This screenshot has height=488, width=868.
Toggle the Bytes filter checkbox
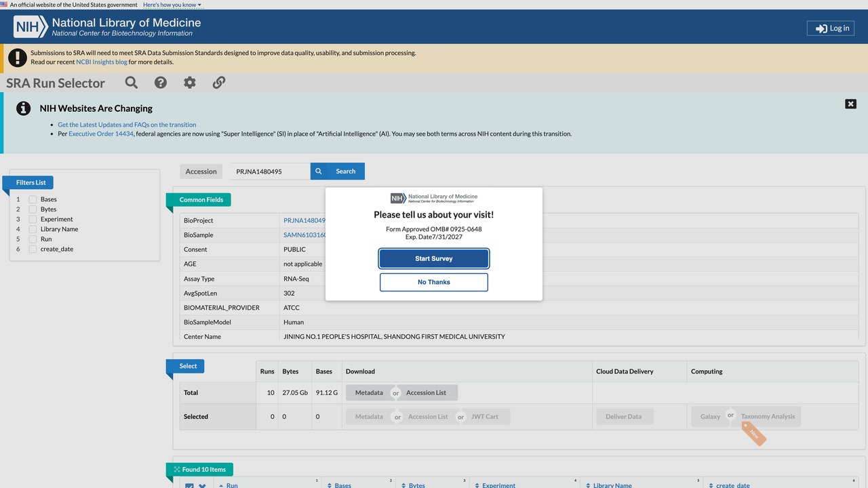33,209
